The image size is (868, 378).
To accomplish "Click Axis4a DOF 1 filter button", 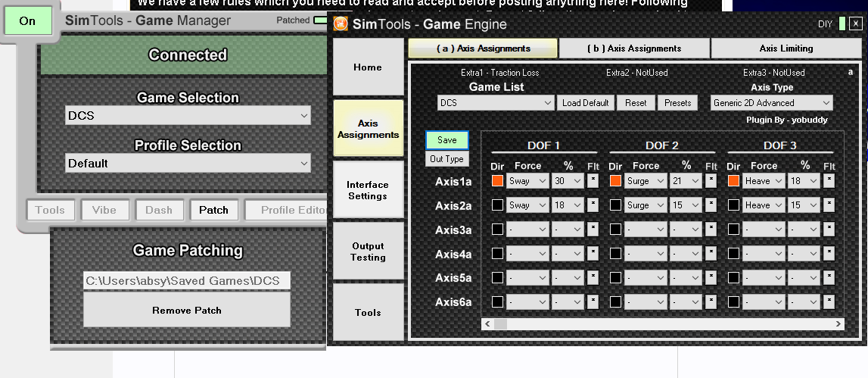I will tap(593, 253).
